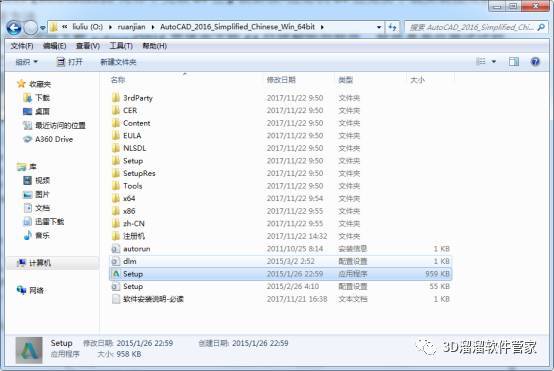Click the x86 folder icon

(x=116, y=211)
